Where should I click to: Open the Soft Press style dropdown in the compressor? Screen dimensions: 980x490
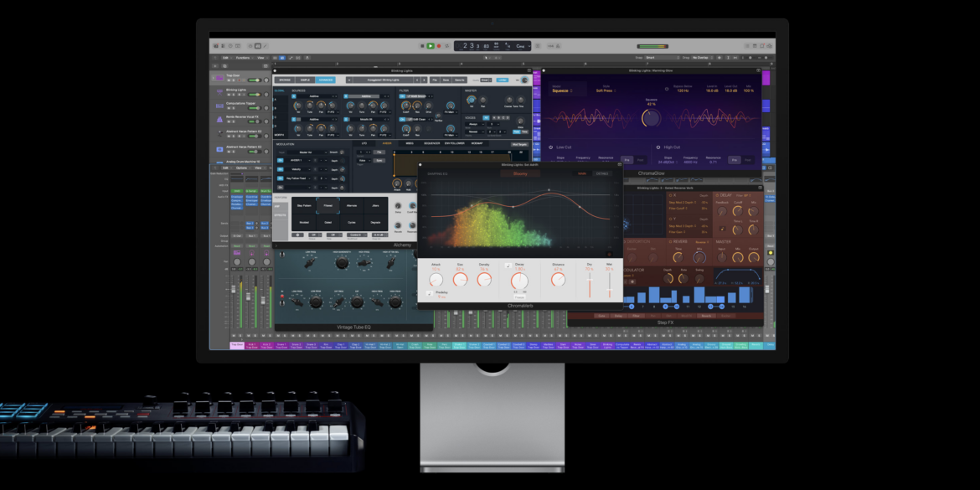606,90
